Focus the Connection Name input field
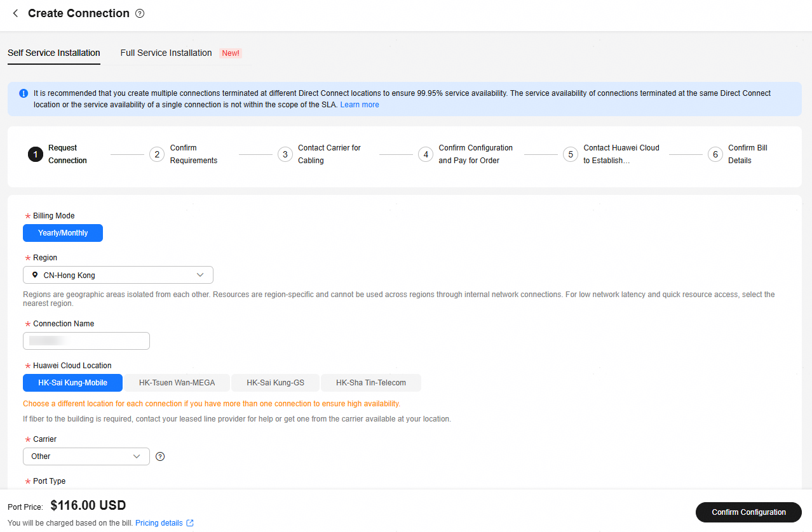 pyautogui.click(x=86, y=341)
